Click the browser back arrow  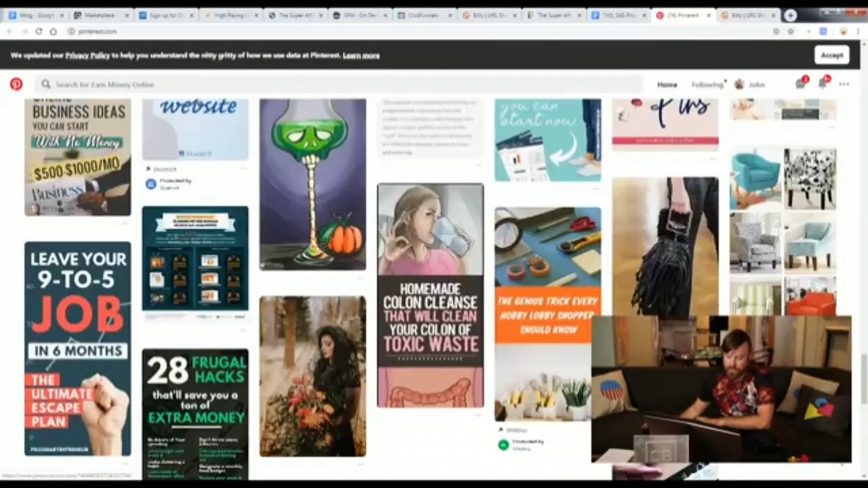point(10,31)
